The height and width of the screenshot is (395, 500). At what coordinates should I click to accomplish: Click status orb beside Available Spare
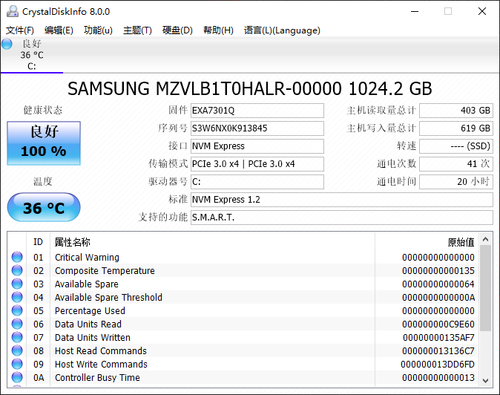17,284
